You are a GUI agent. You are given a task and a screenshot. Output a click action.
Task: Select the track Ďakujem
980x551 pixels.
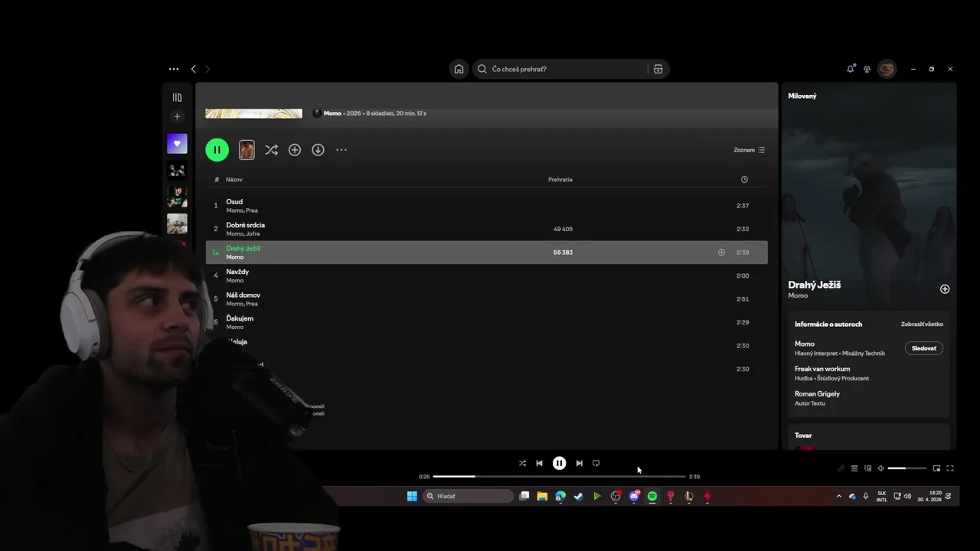tap(486, 322)
